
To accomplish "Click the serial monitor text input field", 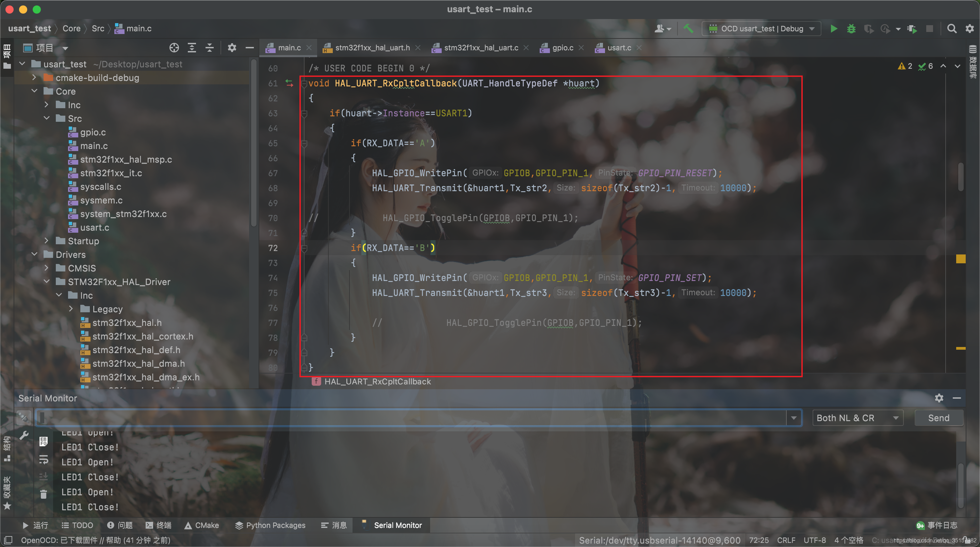I will pos(411,418).
